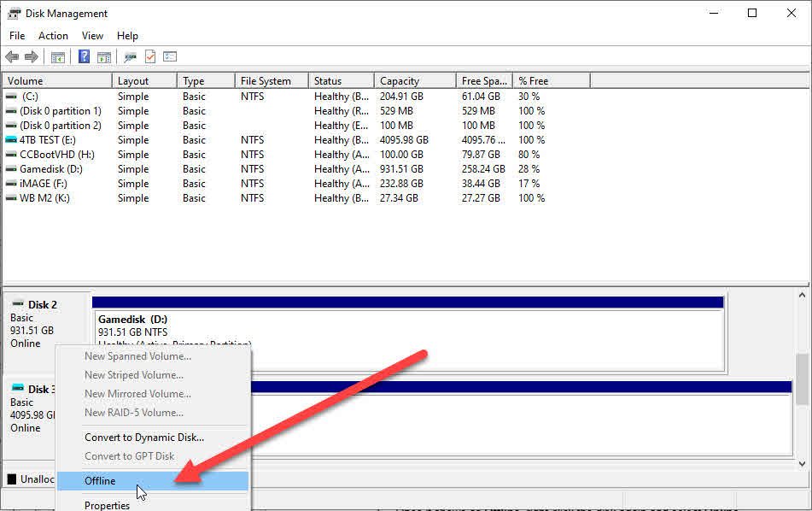
Task: Sort volumes by Capacity column header
Action: click(x=399, y=81)
